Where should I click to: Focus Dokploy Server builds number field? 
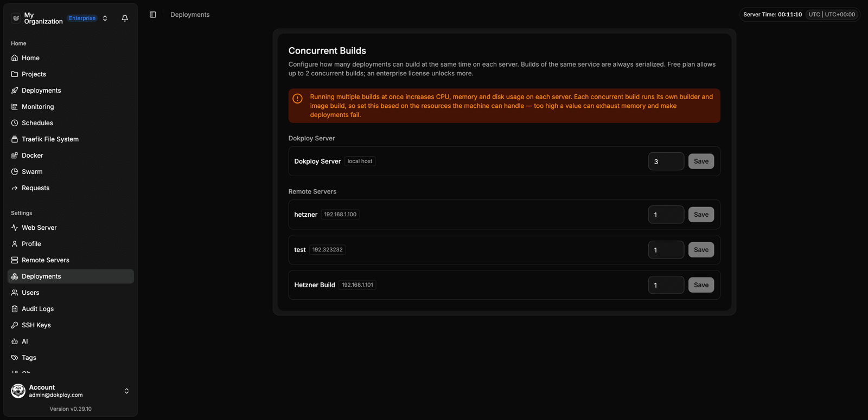pos(666,161)
